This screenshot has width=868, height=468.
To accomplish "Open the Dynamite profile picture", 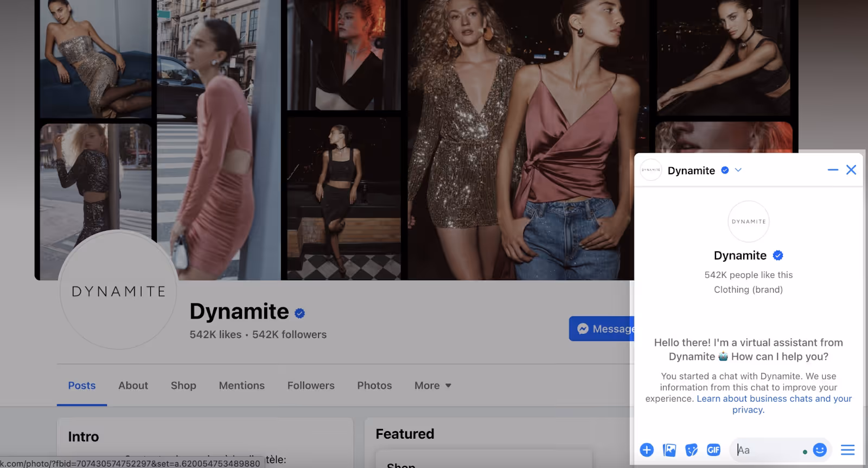I will pyautogui.click(x=118, y=290).
